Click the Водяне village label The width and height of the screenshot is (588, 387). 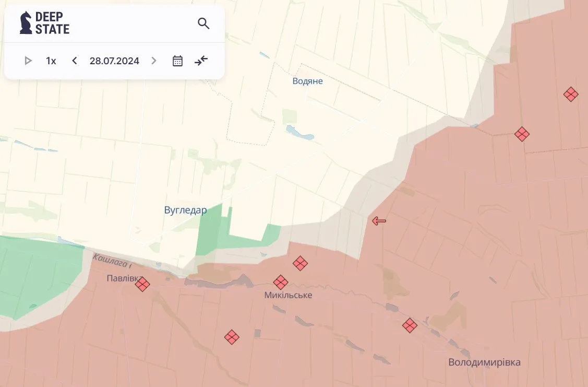[x=307, y=81]
